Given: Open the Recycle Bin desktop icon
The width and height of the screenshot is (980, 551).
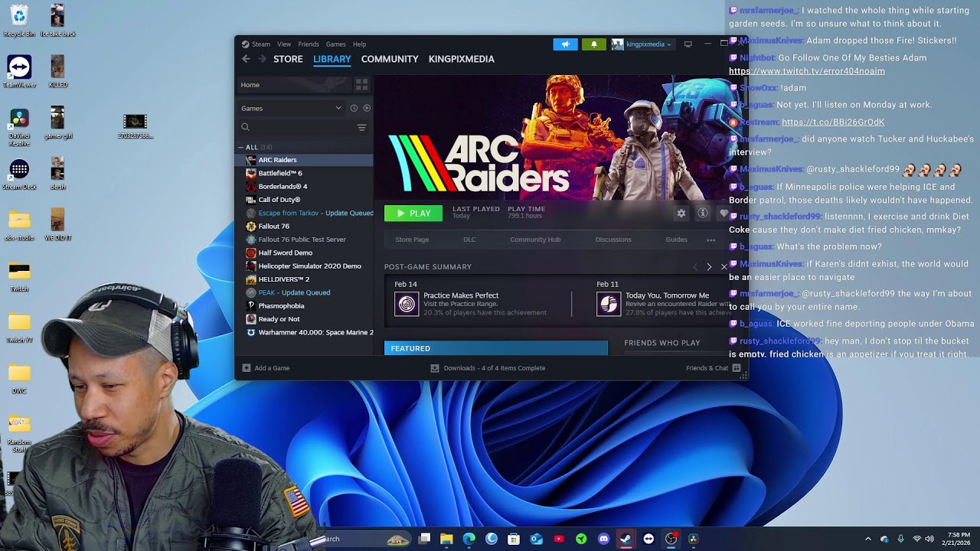Looking at the screenshot, I should (x=19, y=21).
